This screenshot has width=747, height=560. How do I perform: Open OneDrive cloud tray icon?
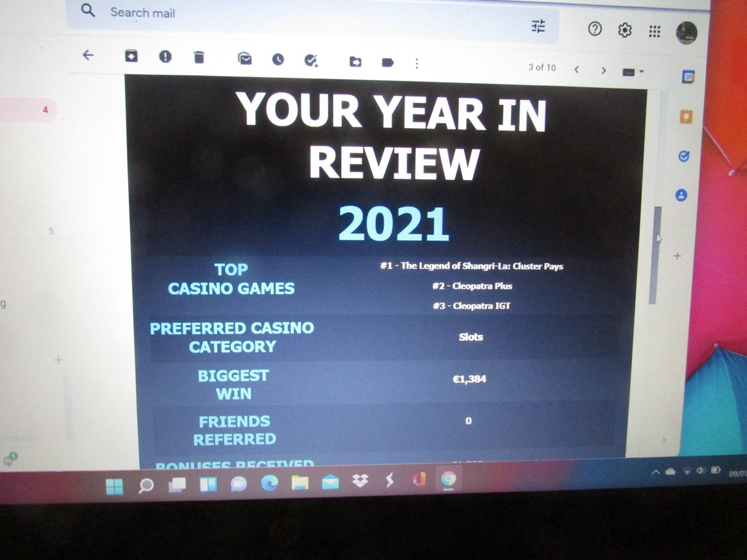(670, 472)
